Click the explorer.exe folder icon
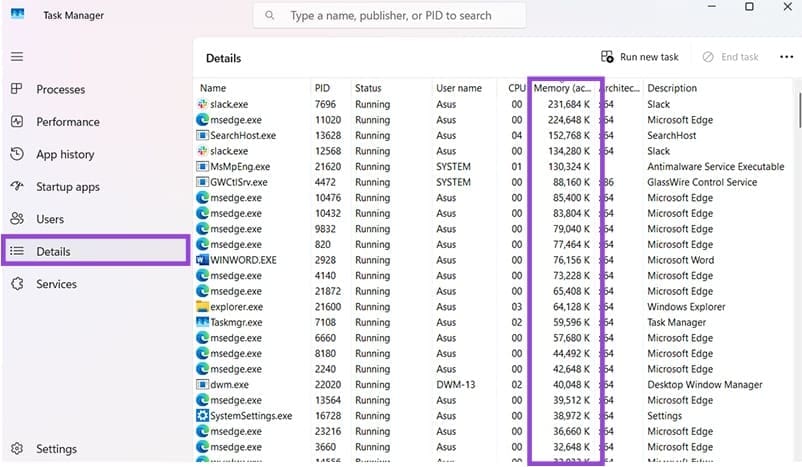This screenshot has width=802, height=467. pos(203,306)
